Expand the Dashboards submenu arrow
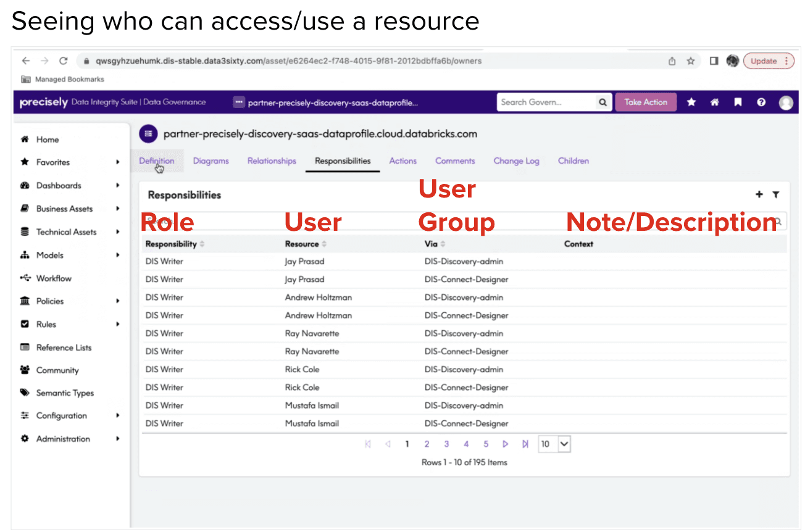The image size is (805, 532). pyautogui.click(x=117, y=185)
